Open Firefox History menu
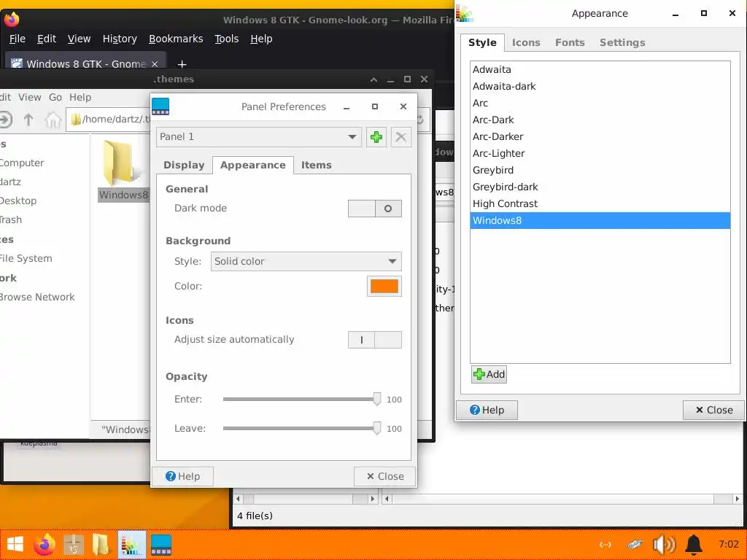 point(120,39)
